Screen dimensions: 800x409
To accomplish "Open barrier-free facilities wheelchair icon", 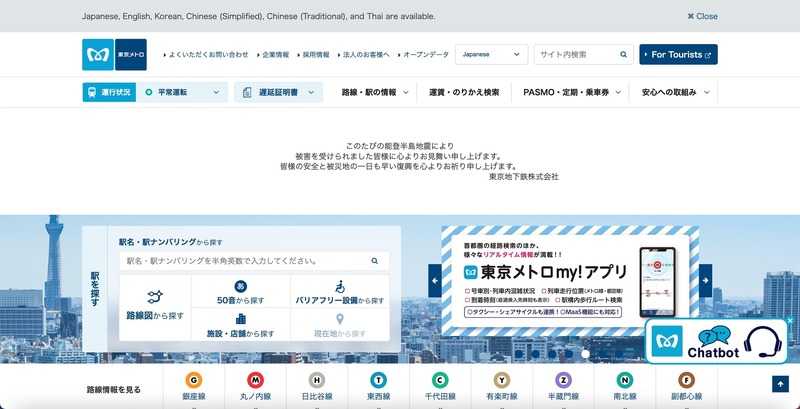I will pyautogui.click(x=340, y=287).
